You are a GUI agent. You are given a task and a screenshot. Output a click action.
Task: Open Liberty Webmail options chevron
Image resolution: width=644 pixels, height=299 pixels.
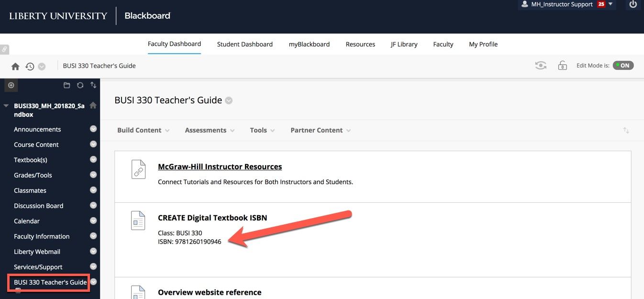[x=93, y=251]
